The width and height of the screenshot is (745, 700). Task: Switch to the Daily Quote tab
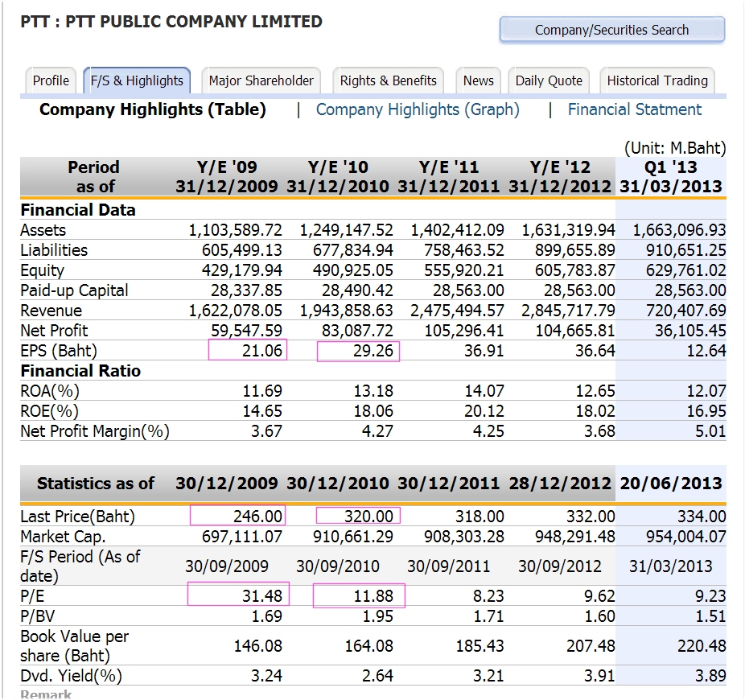(x=549, y=80)
